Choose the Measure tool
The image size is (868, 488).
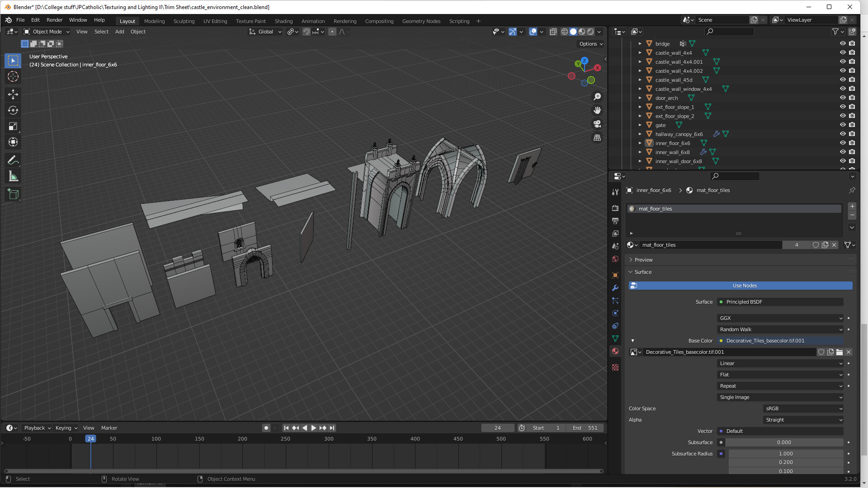(13, 177)
